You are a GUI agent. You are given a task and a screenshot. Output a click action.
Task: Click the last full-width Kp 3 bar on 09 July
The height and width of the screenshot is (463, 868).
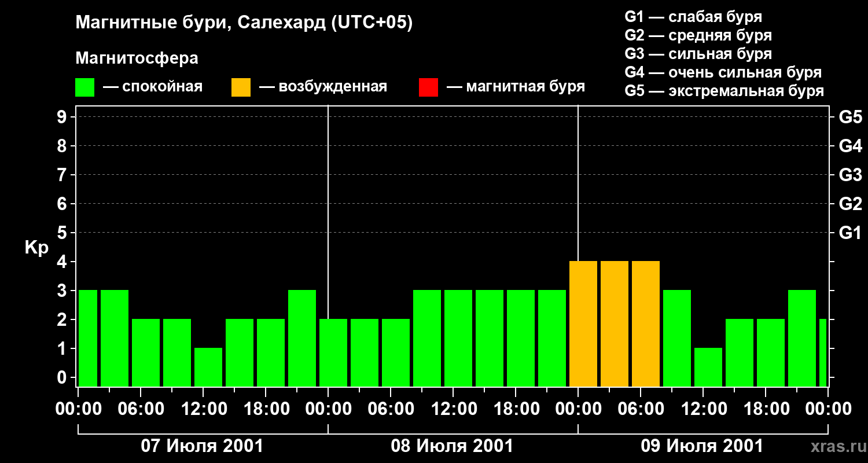click(x=802, y=339)
